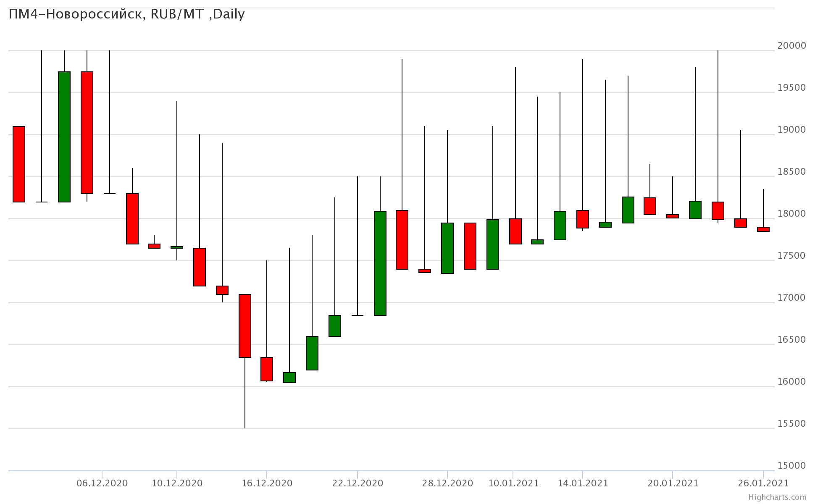Click the last small red candle at right
Viewport: 815px width, 504px height.
click(x=763, y=229)
